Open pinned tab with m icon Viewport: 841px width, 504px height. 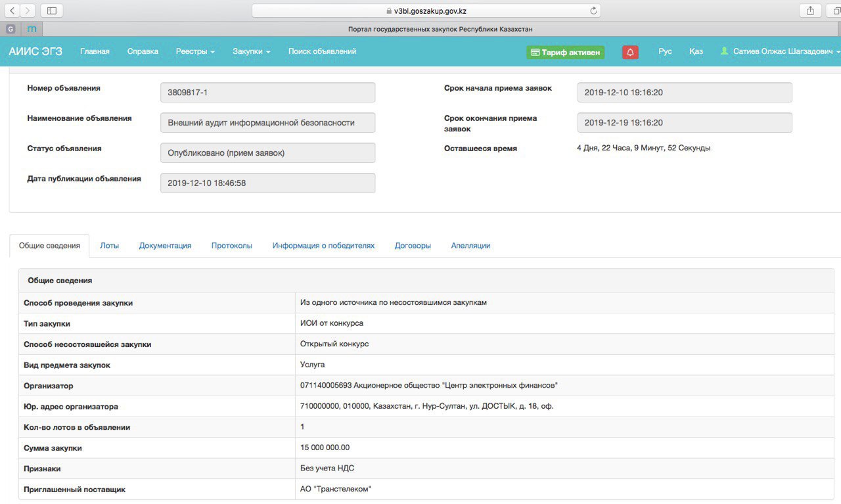(32, 29)
